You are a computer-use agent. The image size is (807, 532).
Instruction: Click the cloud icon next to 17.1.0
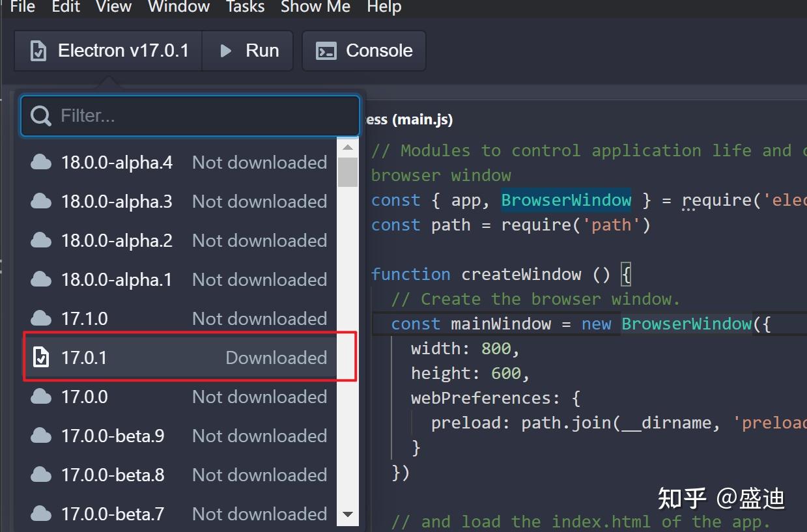click(40, 318)
